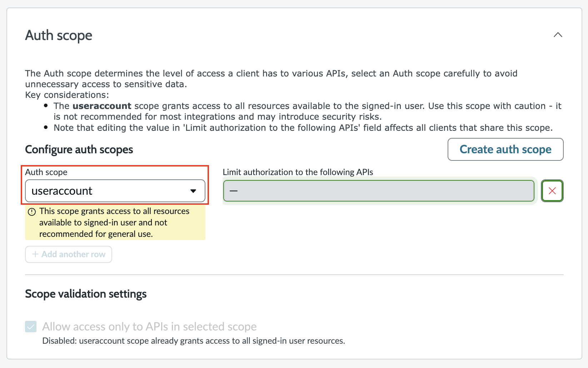Remove the auth scope row with red X
This screenshot has width=588, height=368.
[x=552, y=191]
